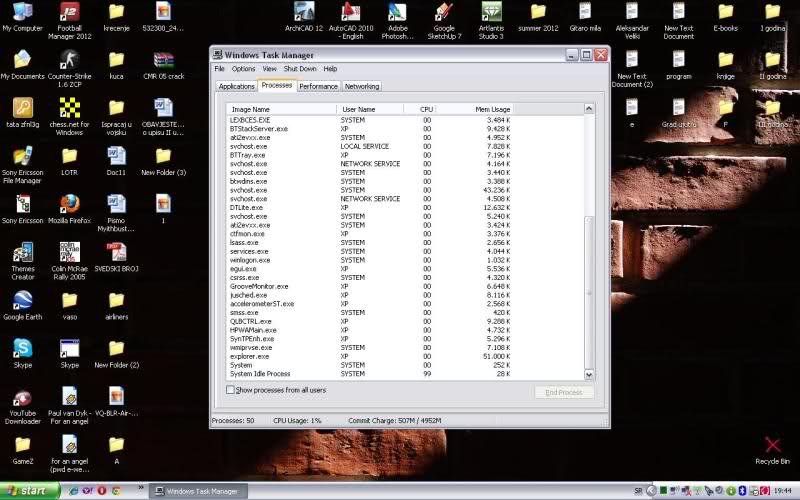This screenshot has height=500, width=800.
Task: Open the AutoCAD 2010 shortcut
Action: 350,13
